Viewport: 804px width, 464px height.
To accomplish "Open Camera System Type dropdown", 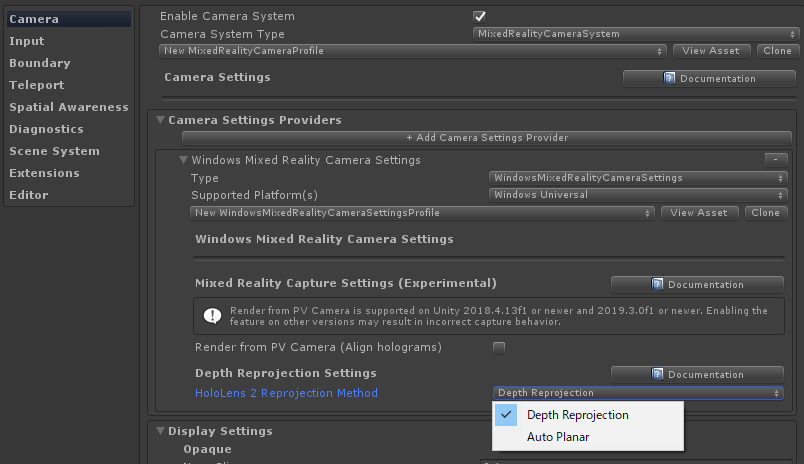I will pyautogui.click(x=635, y=34).
